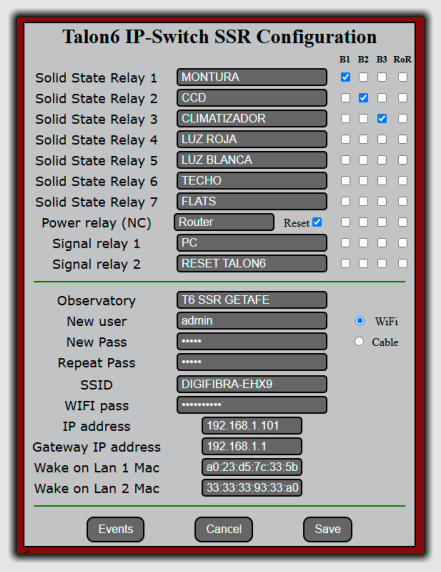Check B1 for LUZ ROJA relay

click(345, 139)
